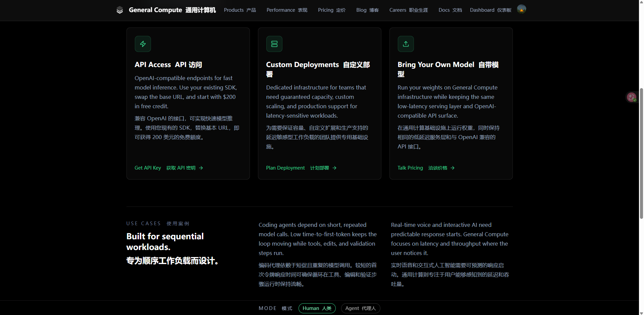Viewport: 644px width, 315px height.
Task: Go to Dashboard from the navbar
Action: point(490,10)
